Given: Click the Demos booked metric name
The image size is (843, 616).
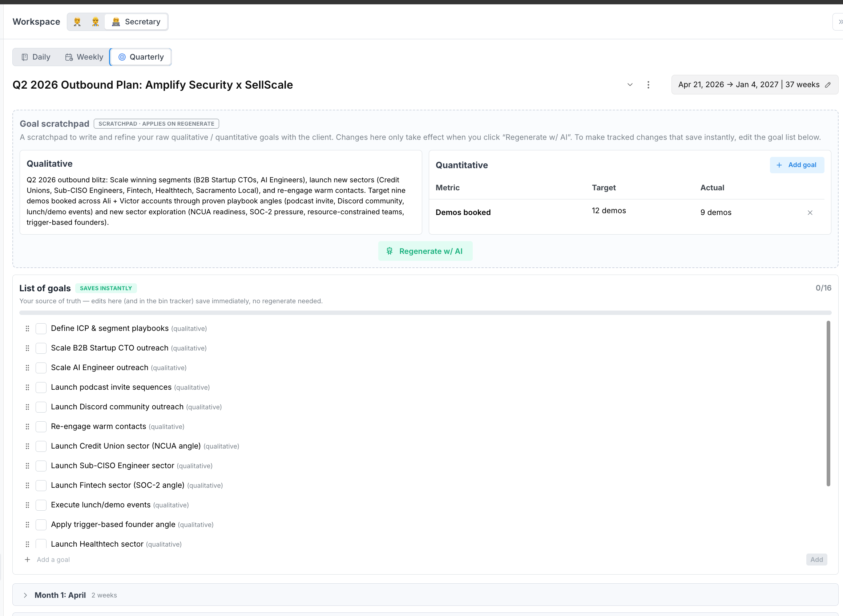Looking at the screenshot, I should click(x=463, y=212).
